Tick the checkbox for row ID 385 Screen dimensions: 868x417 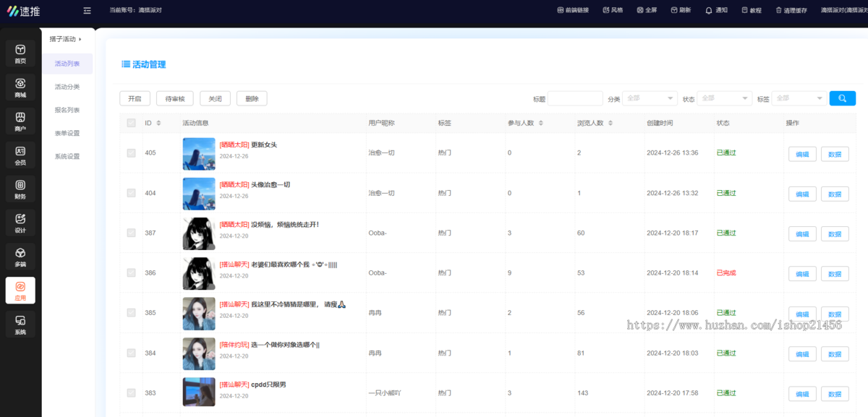tap(131, 313)
